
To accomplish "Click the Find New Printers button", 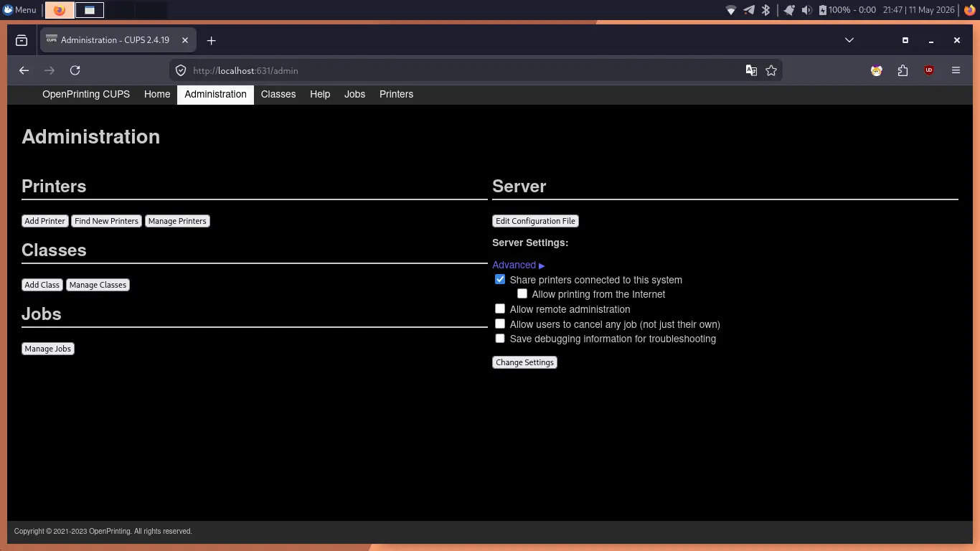I will (x=106, y=221).
